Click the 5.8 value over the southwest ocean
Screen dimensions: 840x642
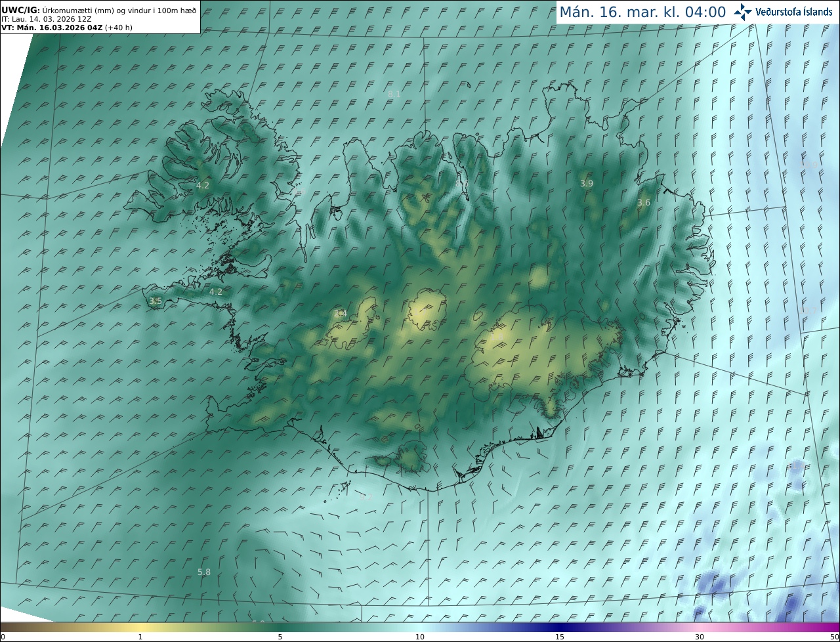click(x=204, y=572)
